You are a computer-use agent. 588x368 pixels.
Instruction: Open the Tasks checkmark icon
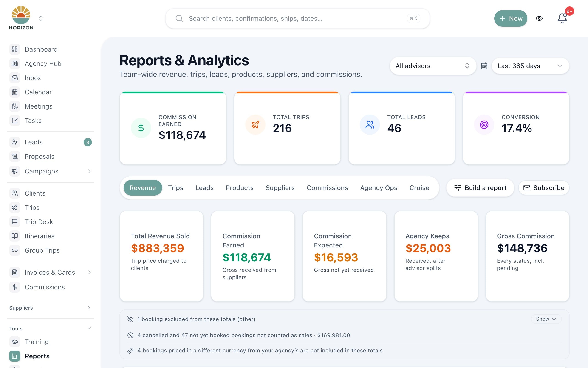[14, 121]
